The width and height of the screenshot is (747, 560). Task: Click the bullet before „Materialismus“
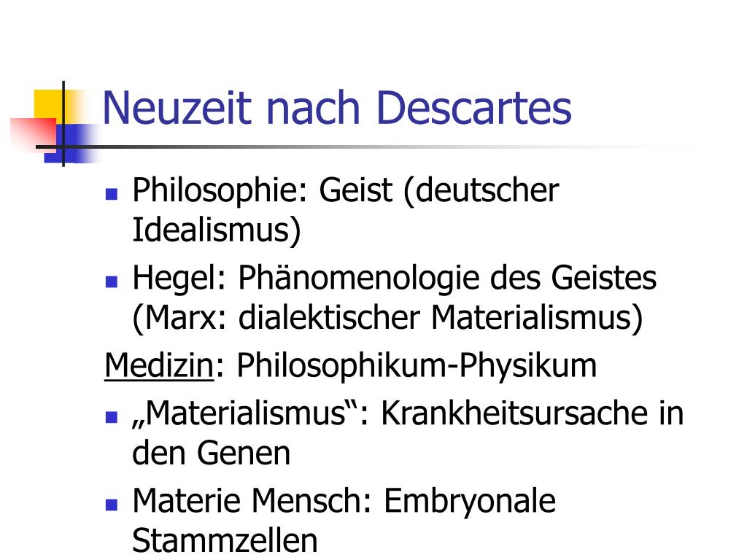point(112,417)
